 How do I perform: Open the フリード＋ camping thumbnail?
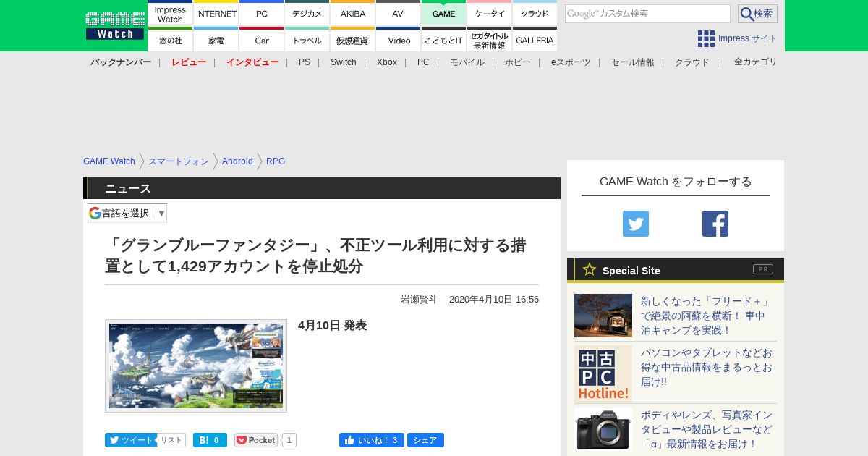[603, 316]
